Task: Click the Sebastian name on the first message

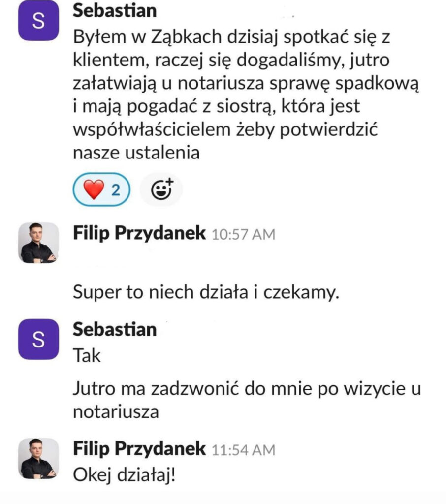Action: [x=115, y=11]
